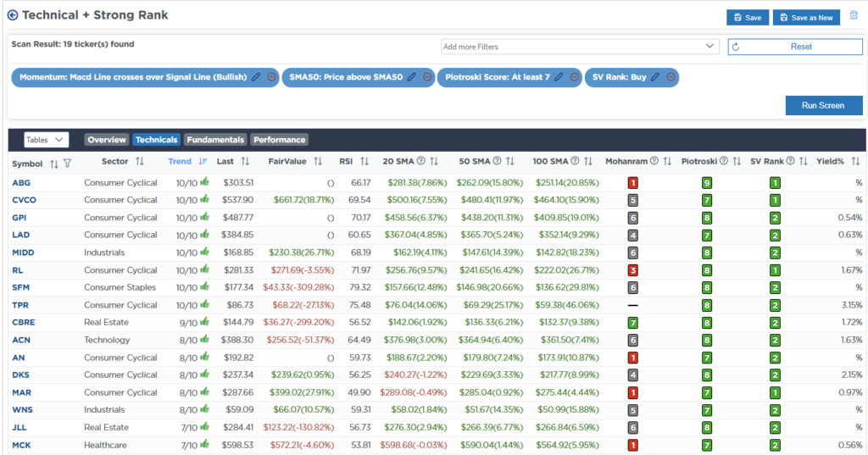This screenshot has height=455, width=868.
Task: Open the MCK ticker link
Action: tap(21, 445)
